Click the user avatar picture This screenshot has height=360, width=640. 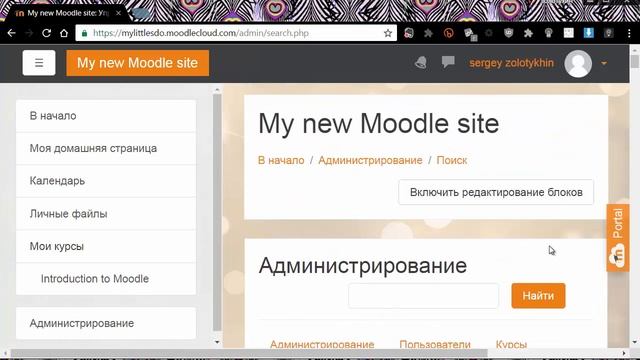[x=578, y=63]
